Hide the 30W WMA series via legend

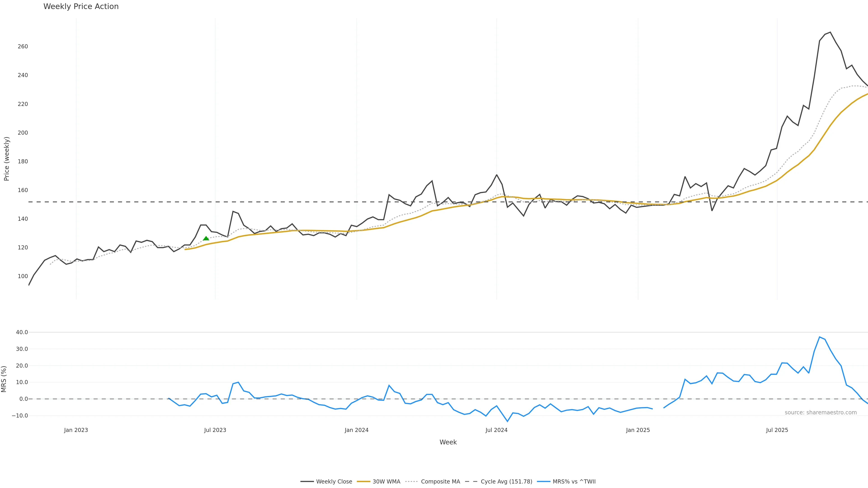point(386,482)
